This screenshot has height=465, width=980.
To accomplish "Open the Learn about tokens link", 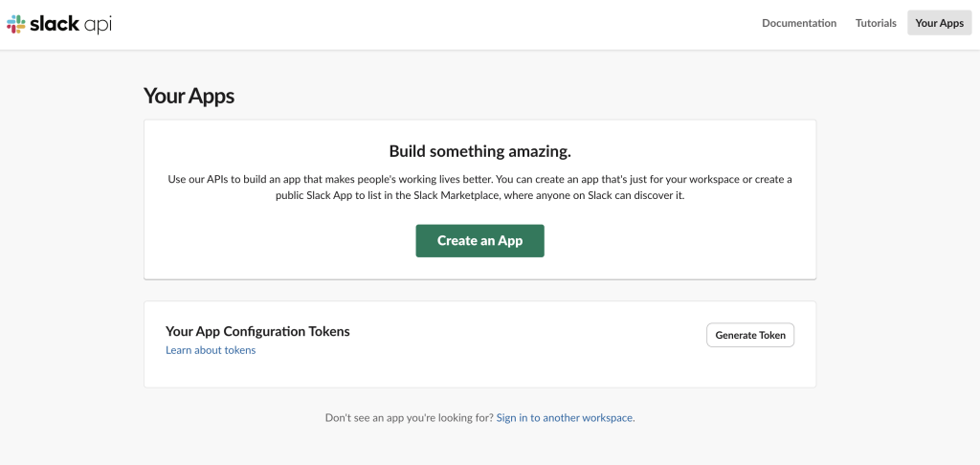I will pyautogui.click(x=211, y=350).
